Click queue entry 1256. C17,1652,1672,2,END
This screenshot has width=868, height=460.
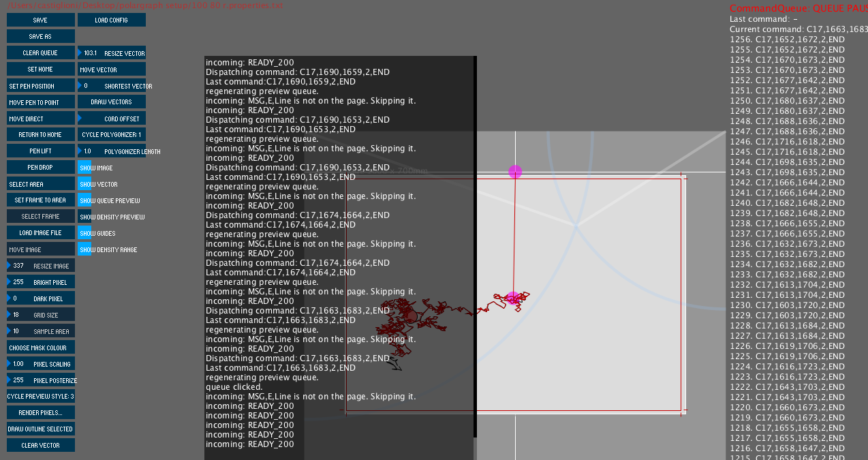[x=787, y=40]
